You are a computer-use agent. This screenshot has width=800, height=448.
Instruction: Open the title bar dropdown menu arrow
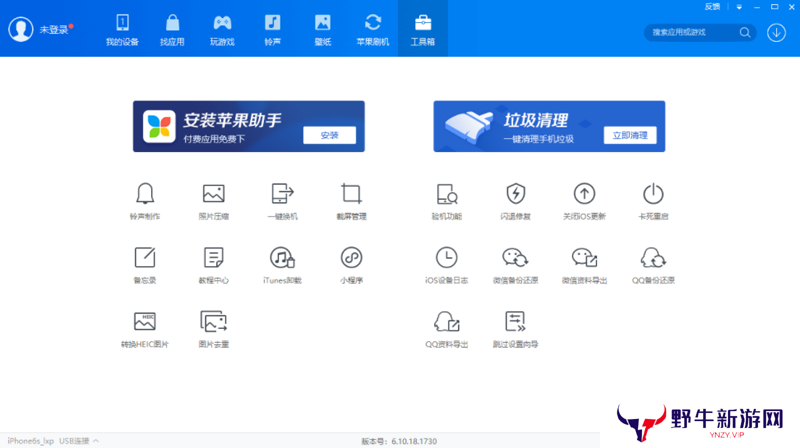point(739,7)
